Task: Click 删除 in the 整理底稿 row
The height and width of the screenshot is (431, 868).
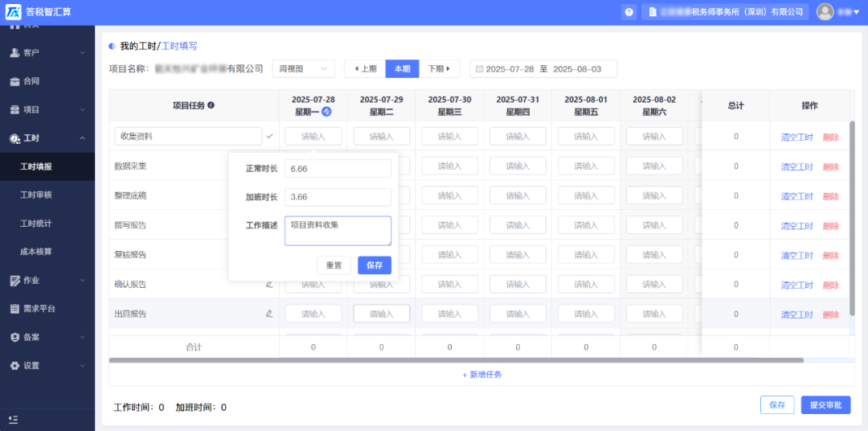Action: coord(830,196)
